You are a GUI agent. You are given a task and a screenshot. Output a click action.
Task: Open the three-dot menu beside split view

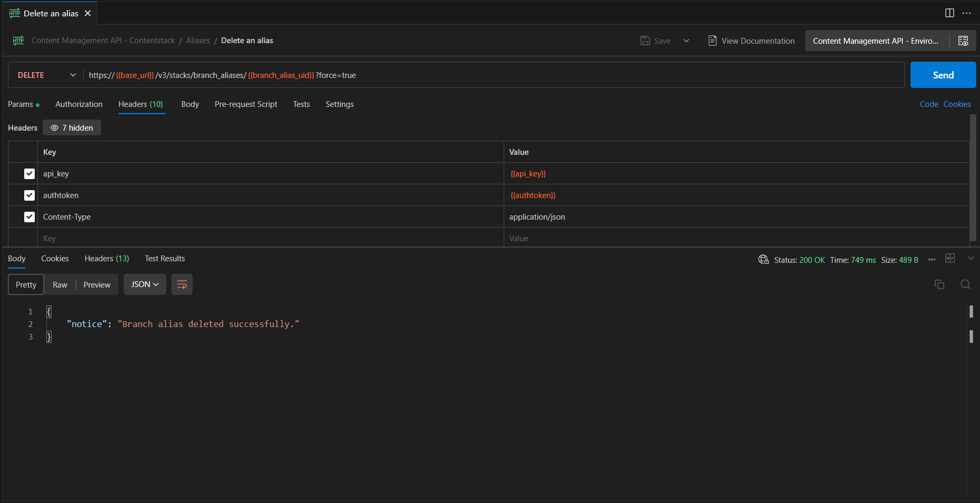point(966,13)
